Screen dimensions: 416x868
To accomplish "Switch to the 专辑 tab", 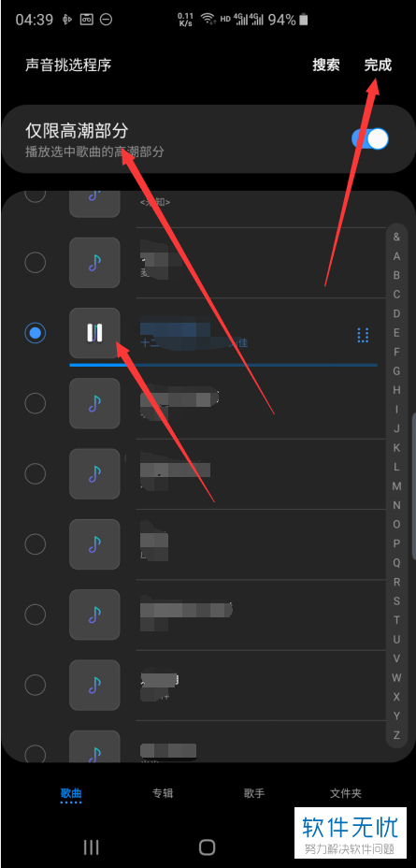I will pos(163,793).
